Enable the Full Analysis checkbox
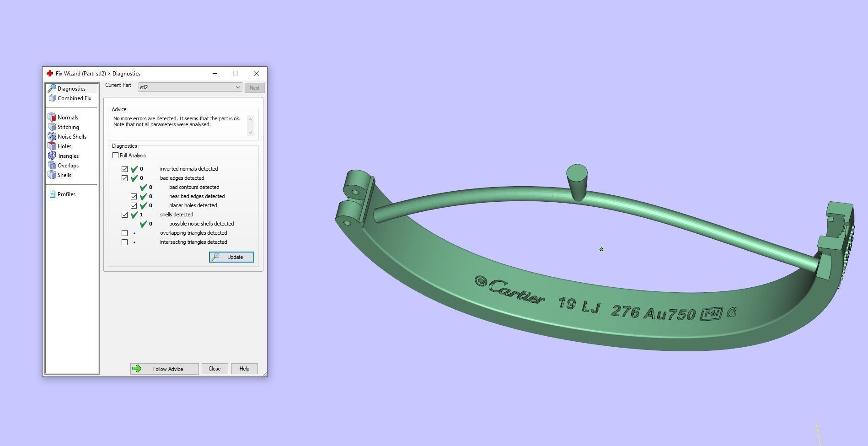 [x=115, y=156]
